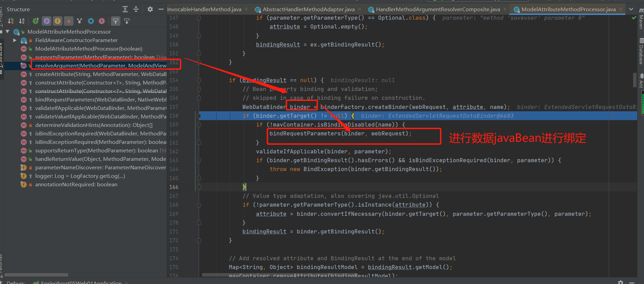Screen dimensions: 644x284
Task: Open the Ant tool window
Action: pos(641,81)
